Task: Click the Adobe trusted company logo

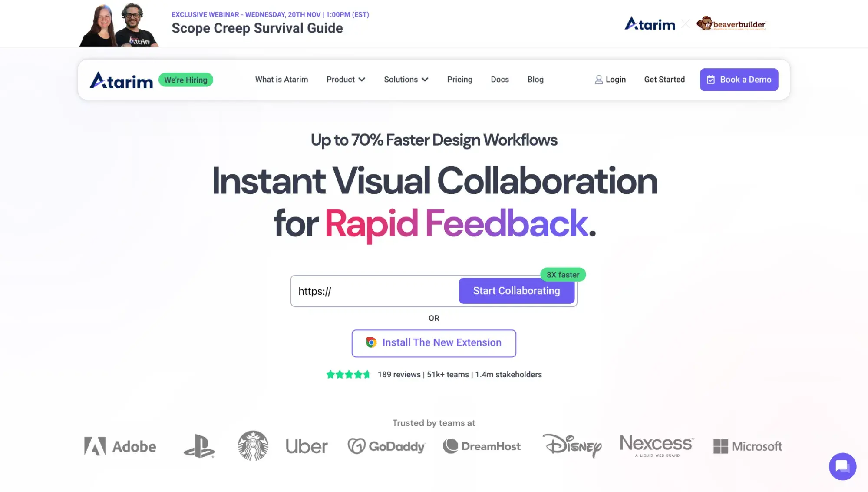Action: pos(119,445)
